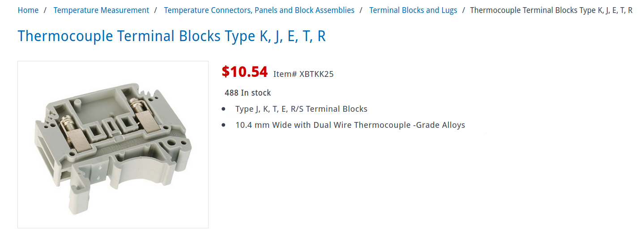Image resolution: width=644 pixels, height=240 pixels.
Task: Open Terminal Blocks and Lugs category
Action: point(413,10)
